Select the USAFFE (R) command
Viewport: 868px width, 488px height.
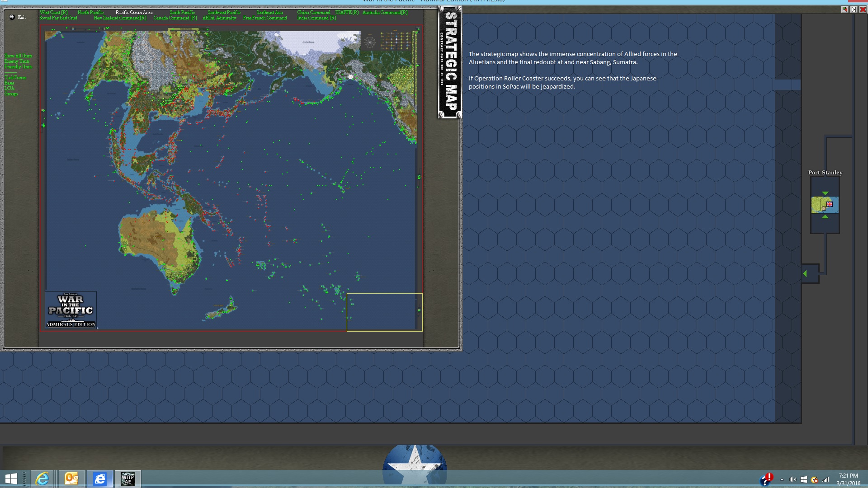(x=347, y=13)
